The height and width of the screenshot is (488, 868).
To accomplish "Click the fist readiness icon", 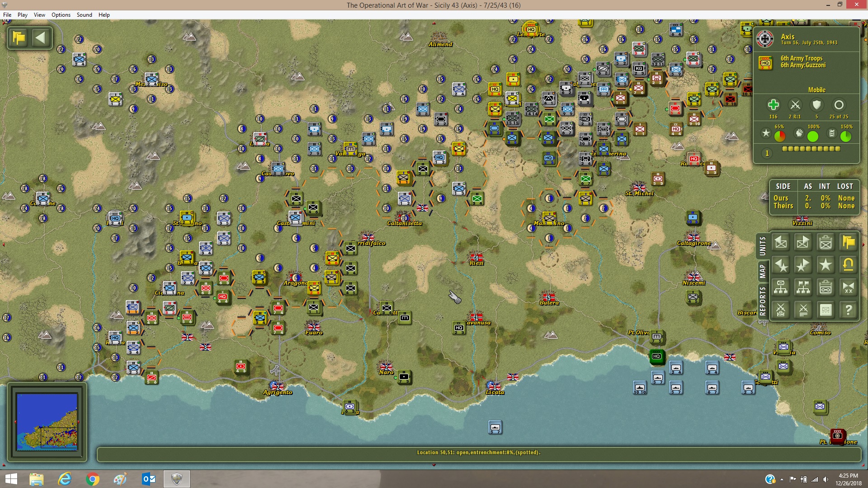I will [x=799, y=133].
